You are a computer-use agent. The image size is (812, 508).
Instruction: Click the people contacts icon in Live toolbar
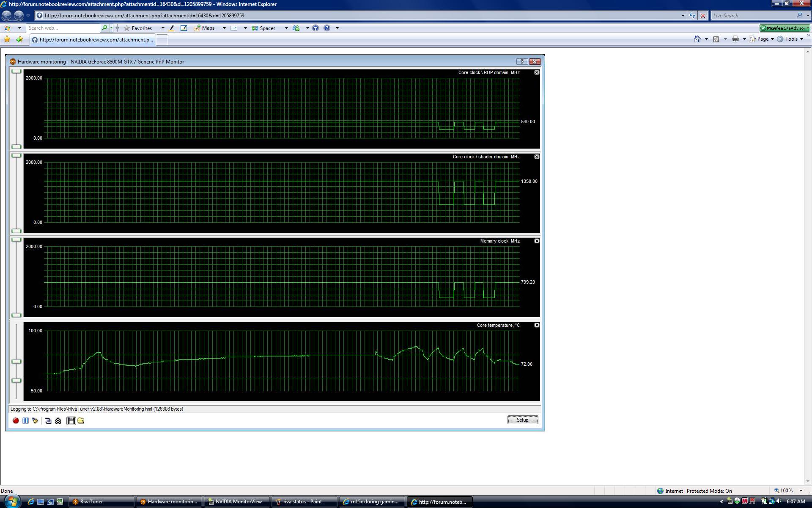[296, 28]
